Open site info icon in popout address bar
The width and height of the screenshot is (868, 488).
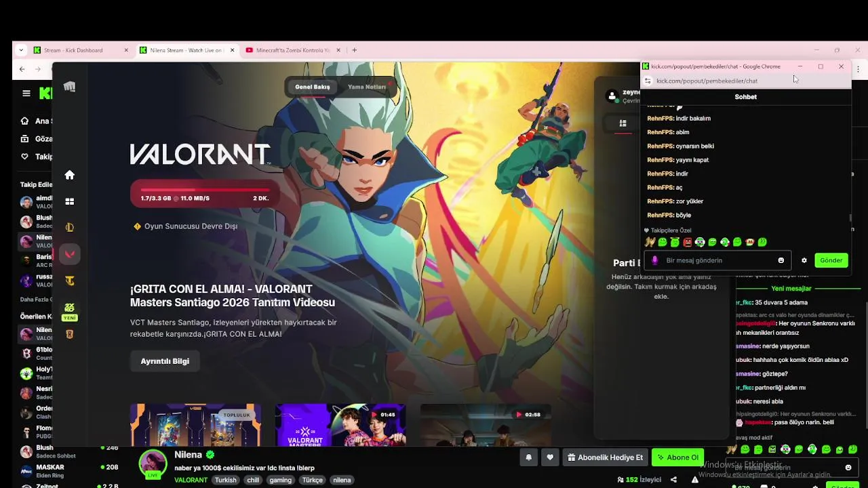click(x=648, y=81)
